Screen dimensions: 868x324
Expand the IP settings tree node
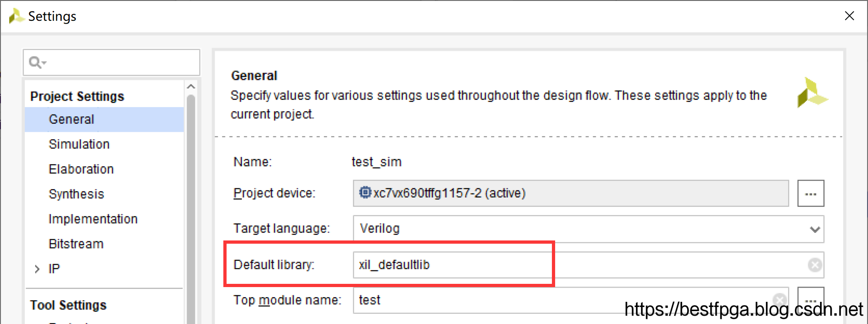pyautogui.click(x=37, y=269)
